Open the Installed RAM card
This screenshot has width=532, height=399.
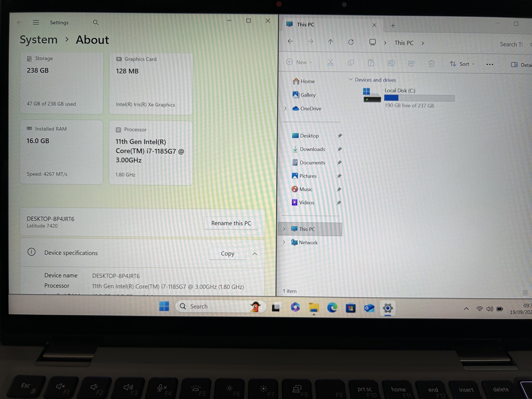point(62,152)
